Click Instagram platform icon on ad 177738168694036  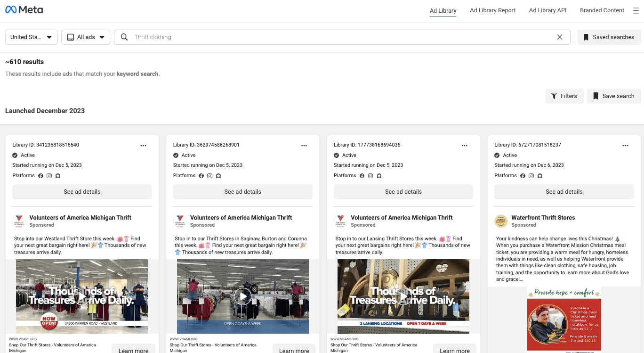[370, 176]
